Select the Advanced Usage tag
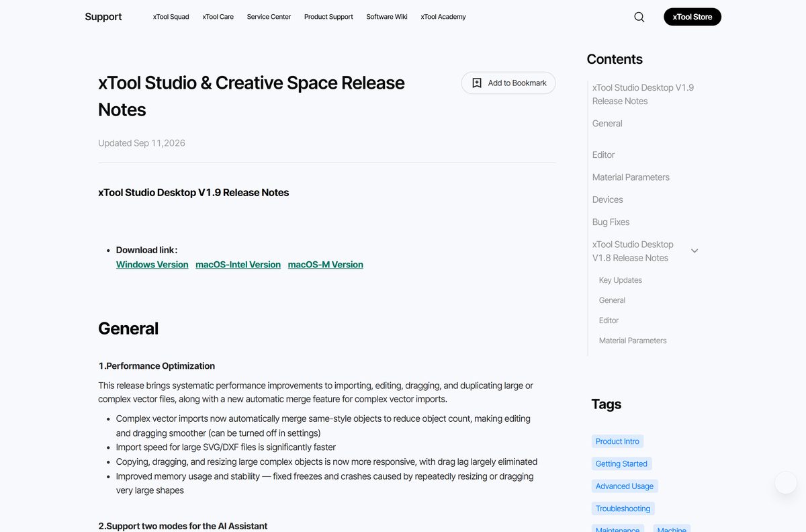This screenshot has width=806, height=532. [625, 486]
